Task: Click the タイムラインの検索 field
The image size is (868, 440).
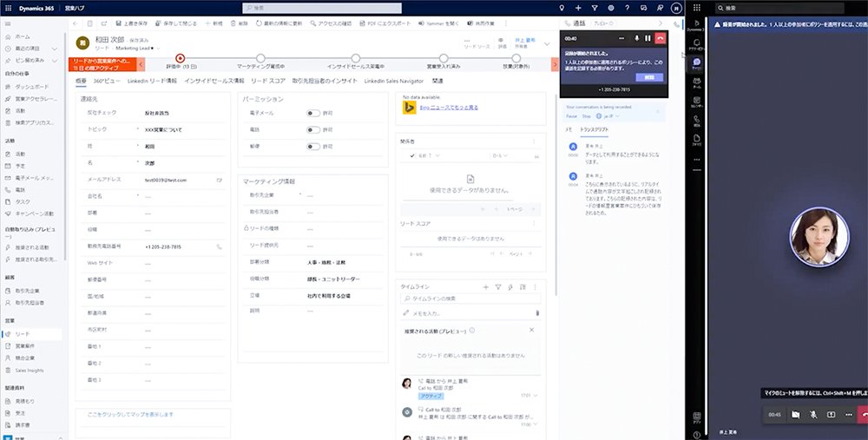Action: point(470,299)
